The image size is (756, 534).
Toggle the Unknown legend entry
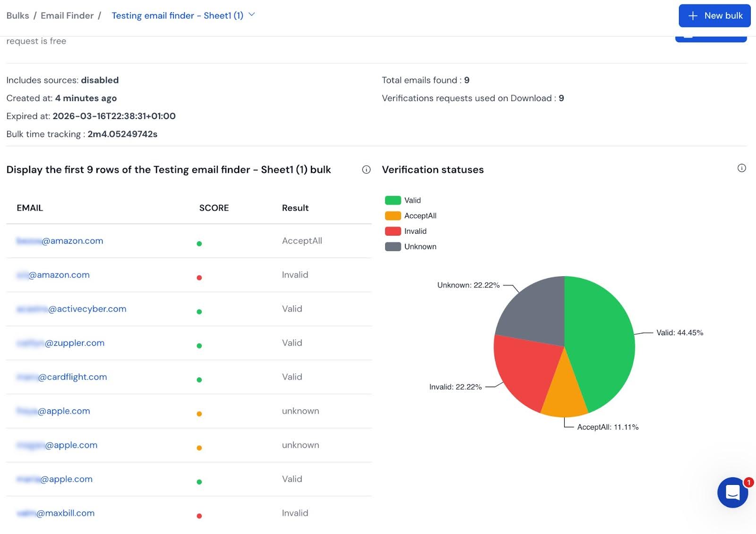tap(420, 246)
